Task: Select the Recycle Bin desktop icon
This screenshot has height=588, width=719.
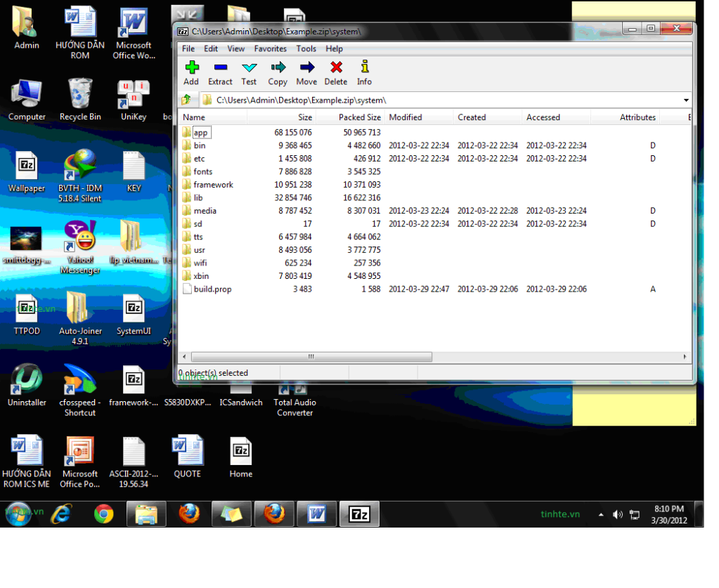Action: [80, 100]
